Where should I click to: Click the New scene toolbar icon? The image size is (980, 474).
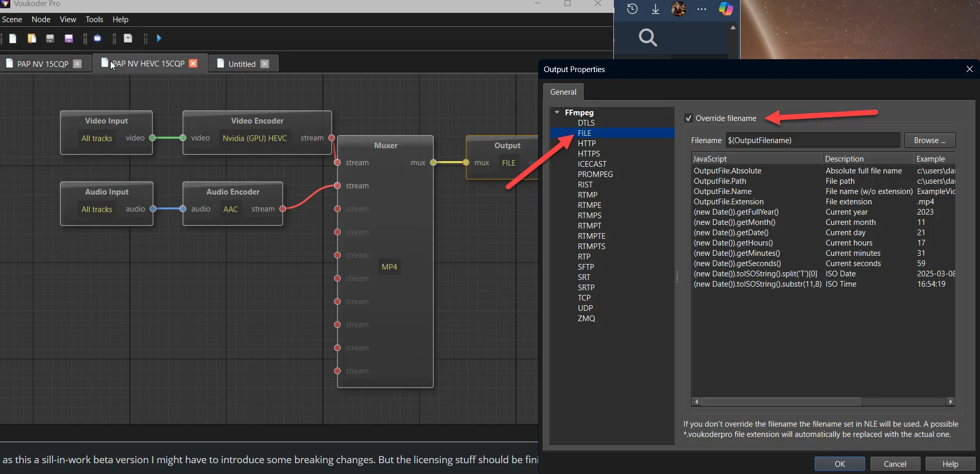click(13, 39)
